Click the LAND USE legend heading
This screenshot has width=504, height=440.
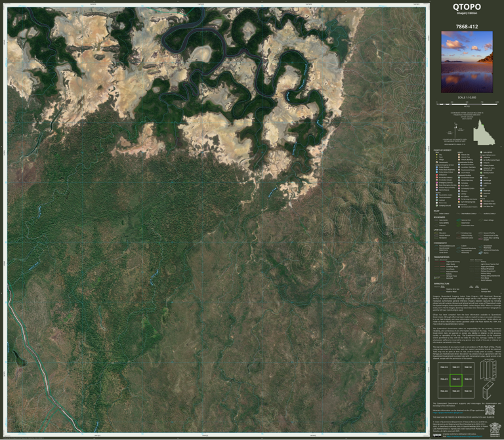pos(438,230)
